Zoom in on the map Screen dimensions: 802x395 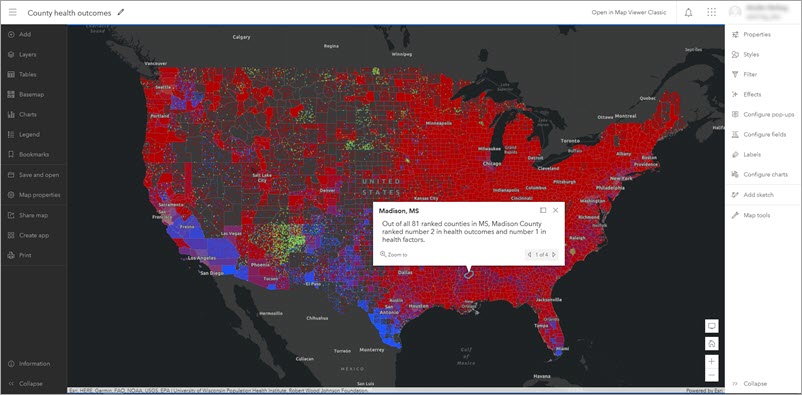pos(711,361)
